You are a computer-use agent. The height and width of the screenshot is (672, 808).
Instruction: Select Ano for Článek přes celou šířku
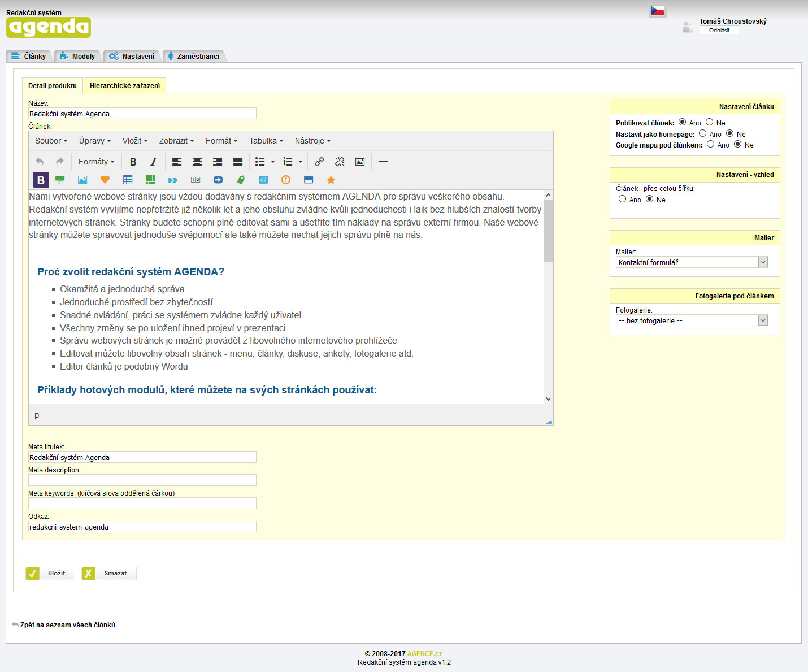[623, 199]
